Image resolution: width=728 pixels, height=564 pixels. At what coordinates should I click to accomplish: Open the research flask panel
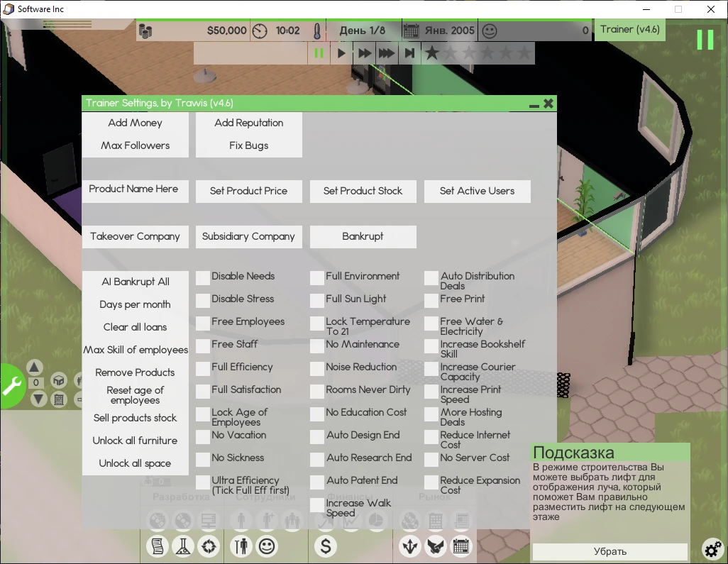tap(183, 546)
